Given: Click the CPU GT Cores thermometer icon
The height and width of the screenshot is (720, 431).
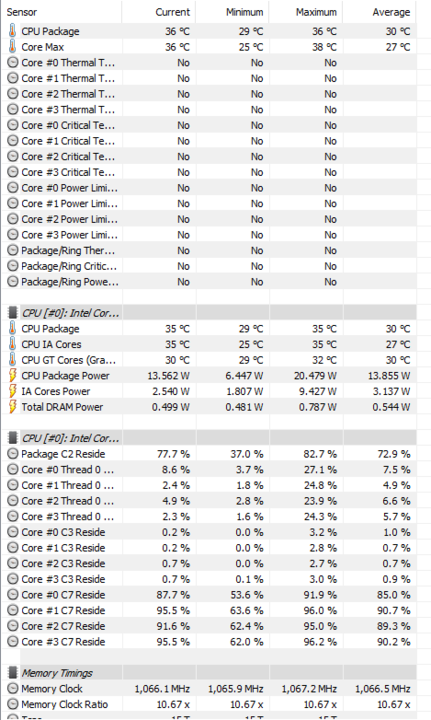Looking at the screenshot, I should [x=12, y=360].
